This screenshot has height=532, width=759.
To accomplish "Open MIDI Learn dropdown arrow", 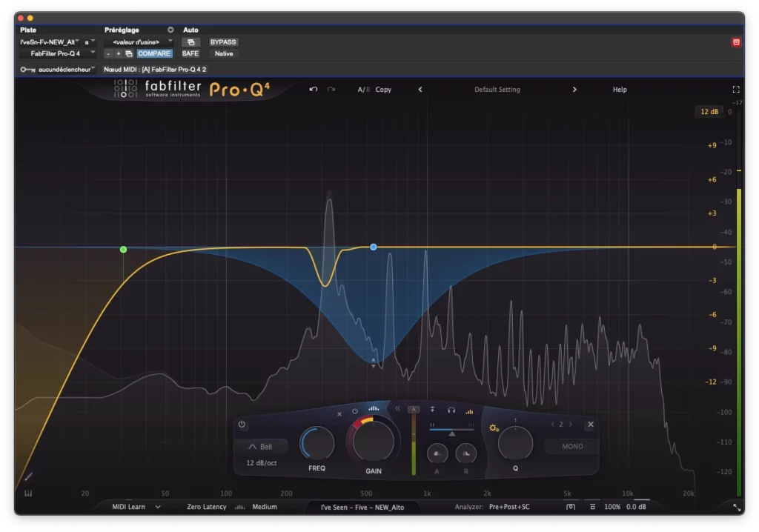I will coord(158,507).
